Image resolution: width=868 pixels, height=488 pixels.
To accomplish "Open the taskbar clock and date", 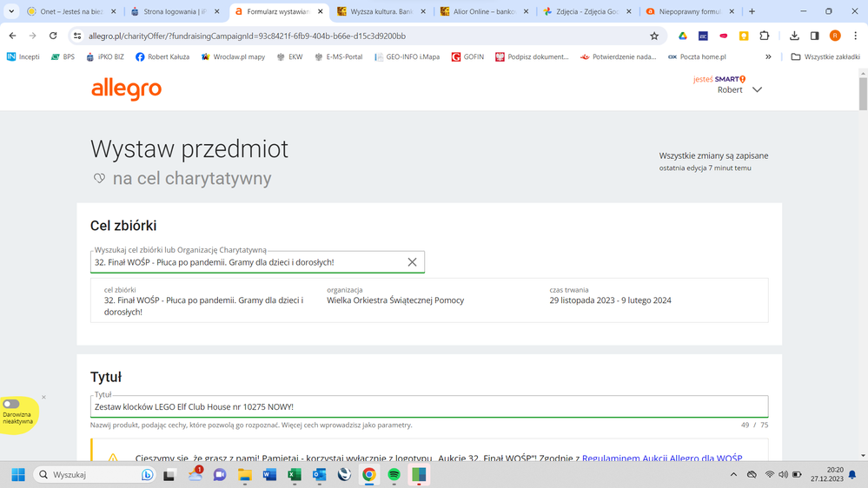I will (827, 475).
